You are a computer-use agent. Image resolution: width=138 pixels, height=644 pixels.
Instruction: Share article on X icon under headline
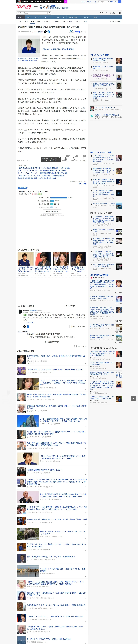click(45, 32)
